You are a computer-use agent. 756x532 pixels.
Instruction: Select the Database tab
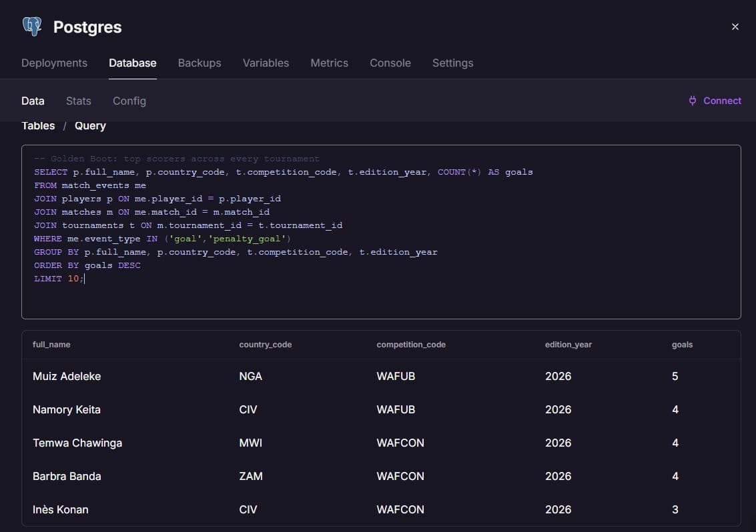coord(133,63)
